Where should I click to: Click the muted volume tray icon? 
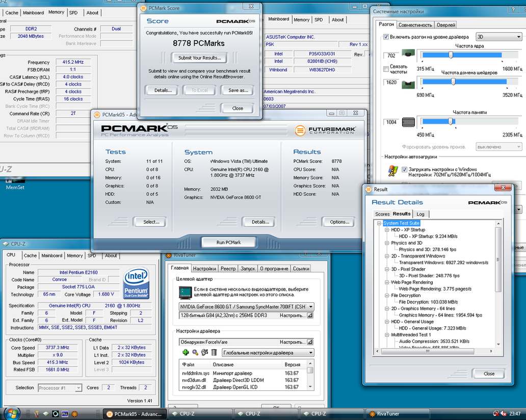tap(504, 413)
